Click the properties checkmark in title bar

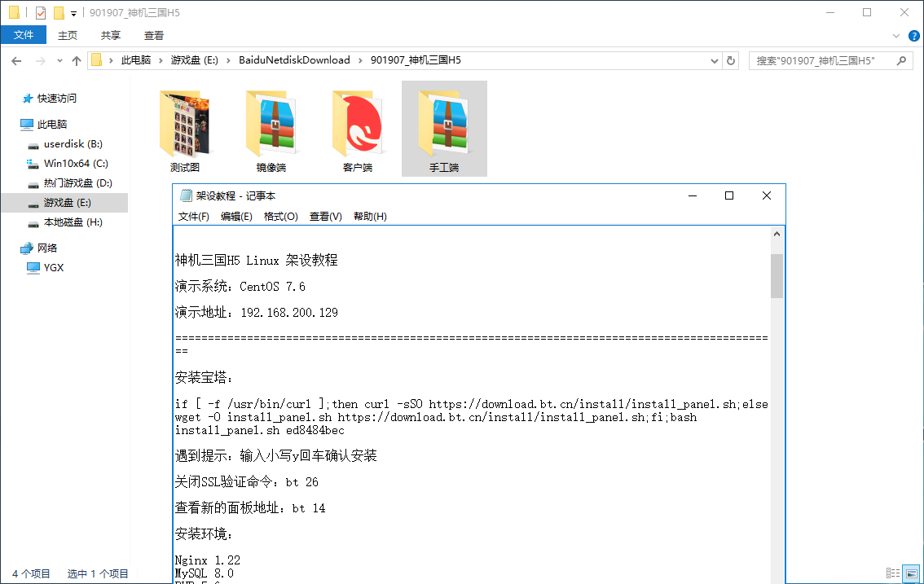pyautogui.click(x=41, y=12)
